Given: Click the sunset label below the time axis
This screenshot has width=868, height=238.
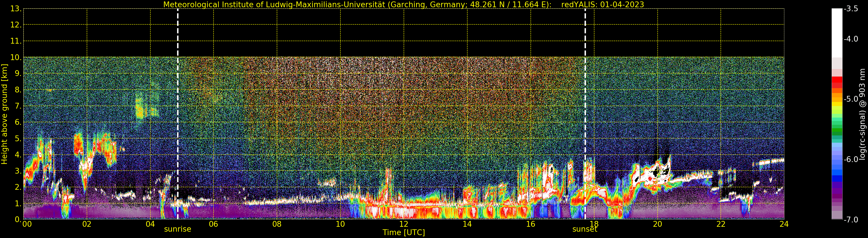Looking at the screenshot, I should (585, 229).
